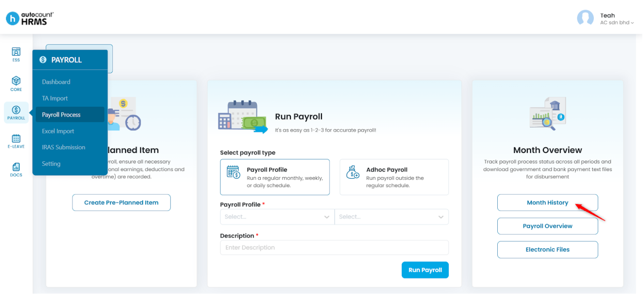
Task: Click the Month Overview heading
Action: coord(548,150)
